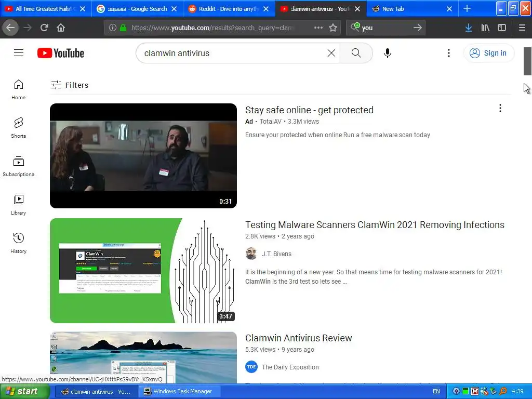The width and height of the screenshot is (532, 399).
Task: Open Testing Malware Scanners ClamWin video title
Action: tap(375, 224)
